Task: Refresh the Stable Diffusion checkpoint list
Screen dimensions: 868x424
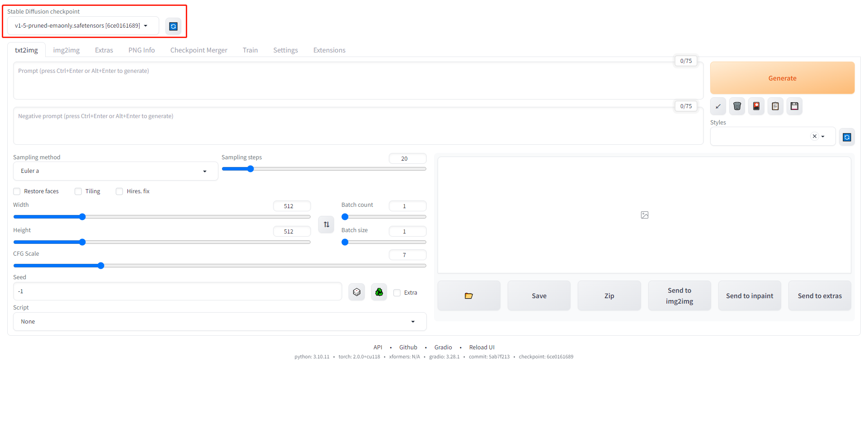Action: 173,26
